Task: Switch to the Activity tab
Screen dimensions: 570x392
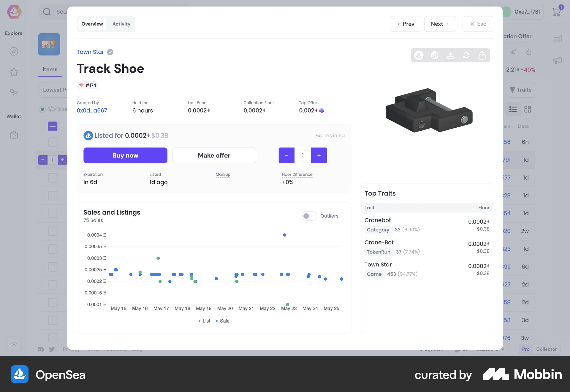Action: 121,24
